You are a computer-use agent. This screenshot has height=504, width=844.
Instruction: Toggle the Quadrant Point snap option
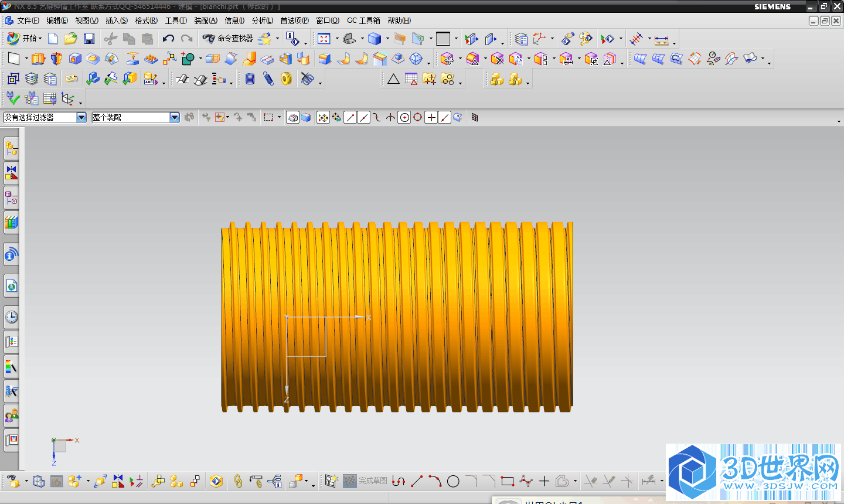click(417, 117)
